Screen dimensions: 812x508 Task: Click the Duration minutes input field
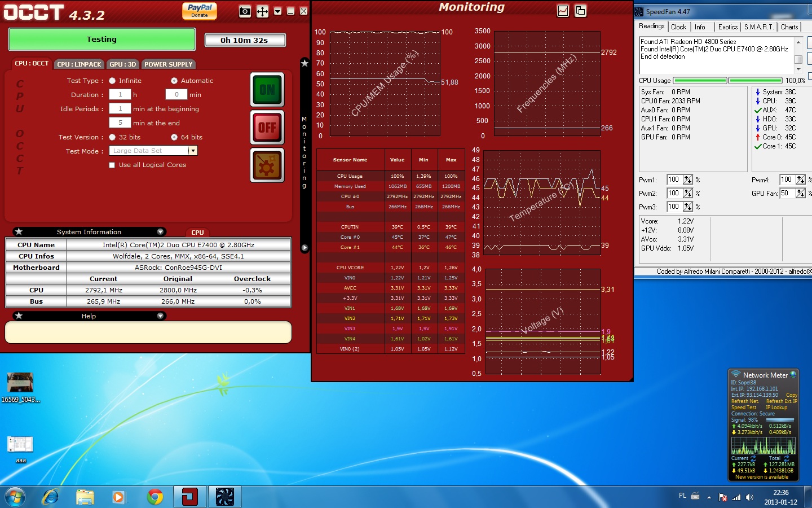(x=176, y=95)
